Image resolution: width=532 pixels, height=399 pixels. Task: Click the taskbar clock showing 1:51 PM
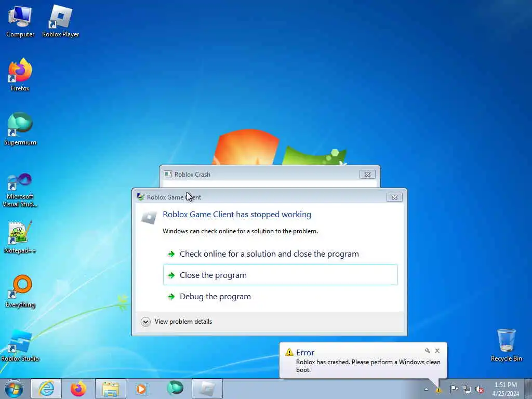pos(506,389)
